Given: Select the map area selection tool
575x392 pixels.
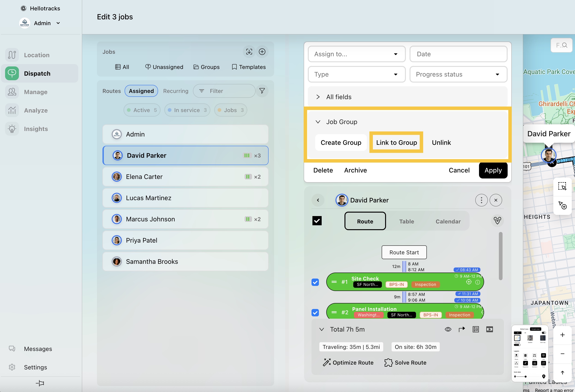Looking at the screenshot, I should pyautogui.click(x=562, y=187).
